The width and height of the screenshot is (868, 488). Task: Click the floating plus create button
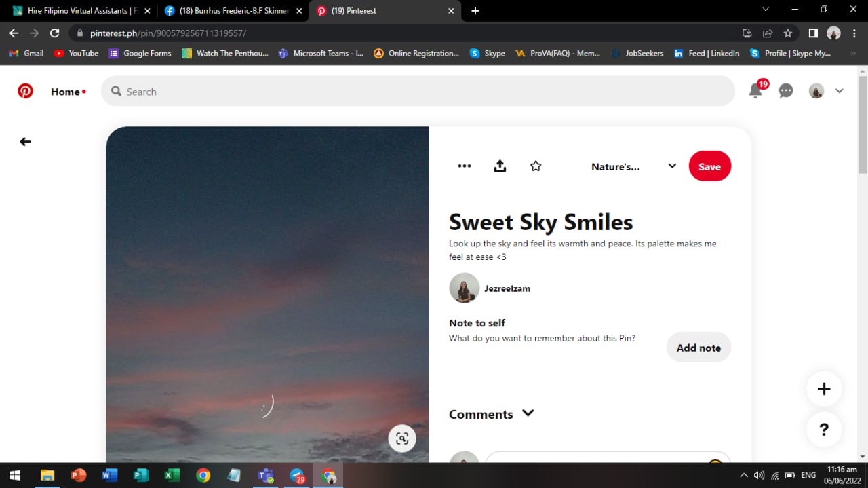(x=824, y=389)
